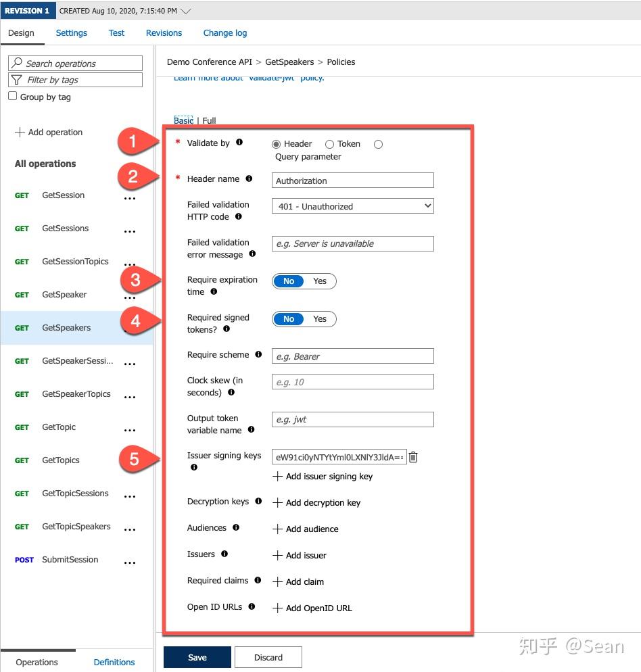Select the GetSpeaker operation
641x672 pixels.
(64, 295)
